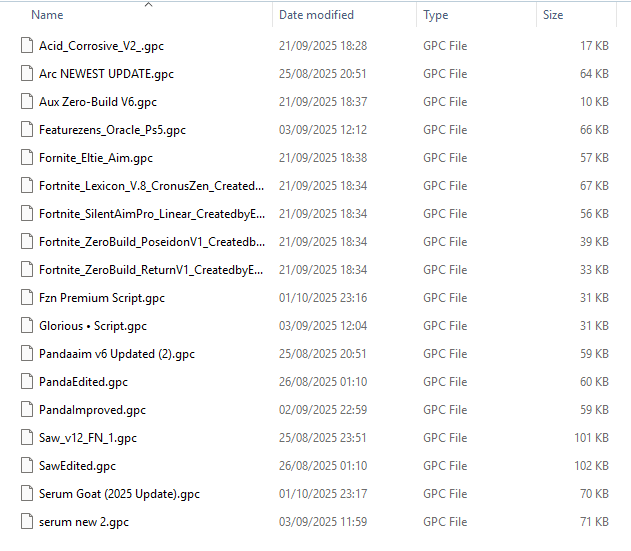
Task: Select the file name PandaImproved.gpc
Action: (92, 410)
